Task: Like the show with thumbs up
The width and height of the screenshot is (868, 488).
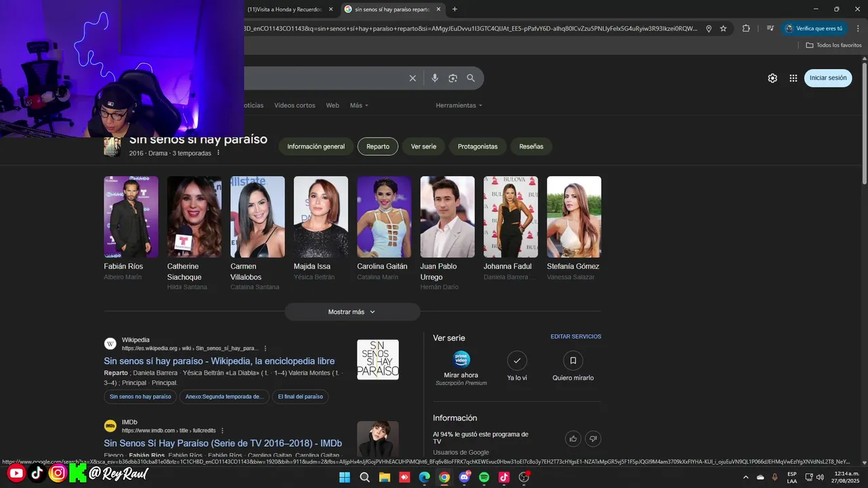Action: (573, 439)
